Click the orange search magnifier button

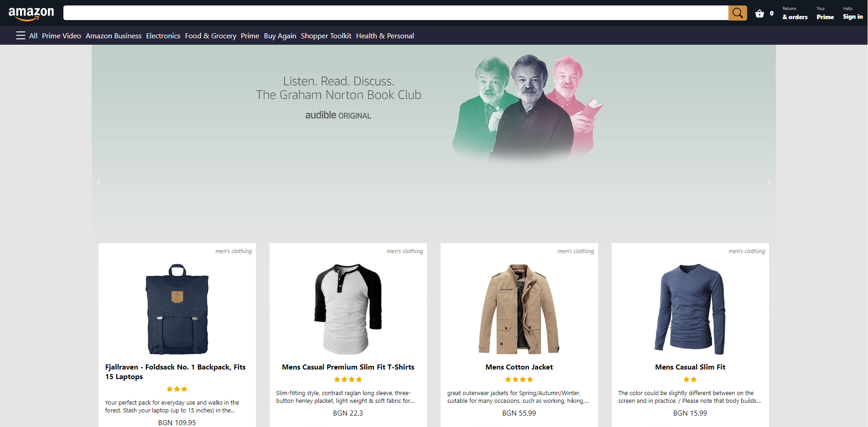(x=737, y=13)
